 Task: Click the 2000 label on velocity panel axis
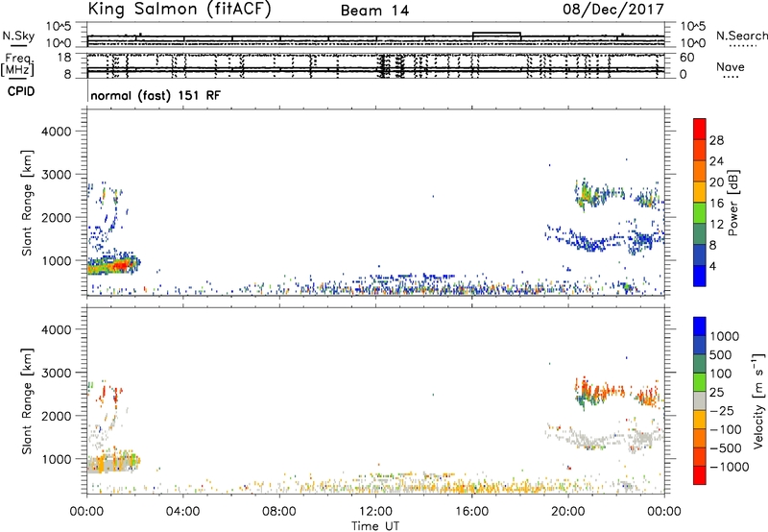click(56, 416)
